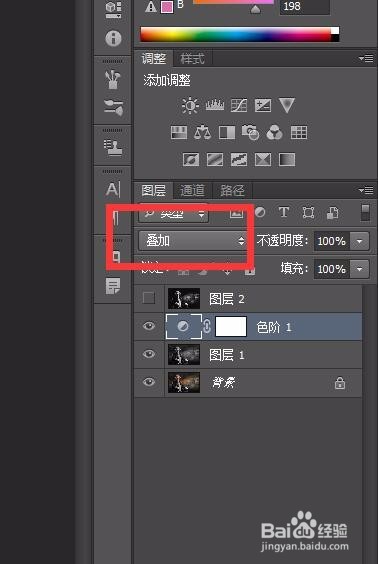Add a Selective Color adjustment
Screen dimensions: 378x564
tap(263, 159)
